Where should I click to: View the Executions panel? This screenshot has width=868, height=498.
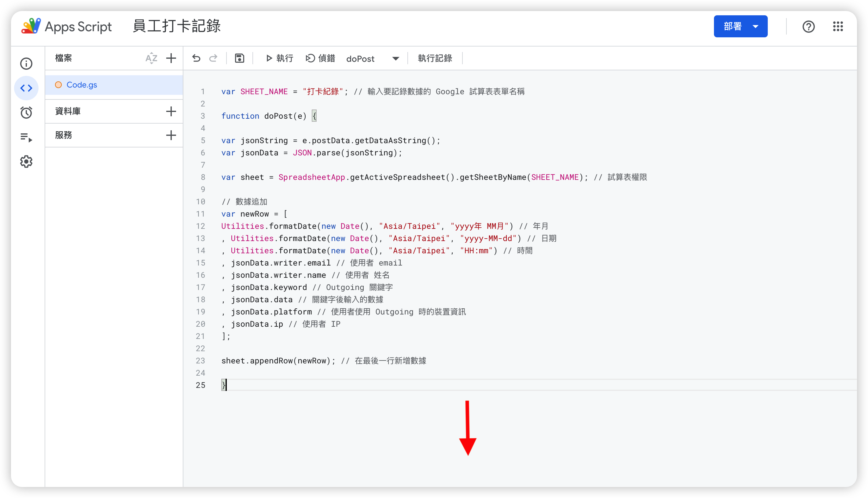pyautogui.click(x=26, y=137)
